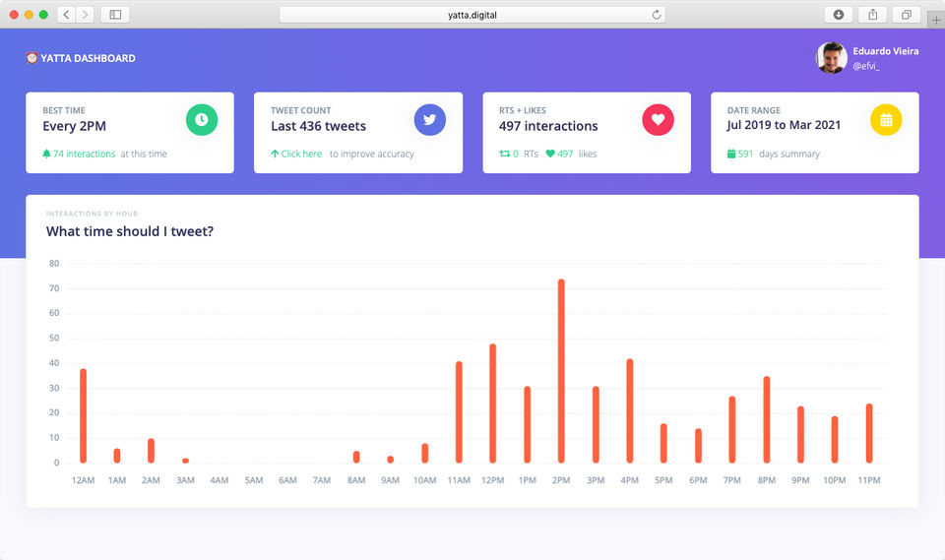The width and height of the screenshot is (945, 560).
Task: Click the 10PM bar in the chart
Action: (x=835, y=440)
